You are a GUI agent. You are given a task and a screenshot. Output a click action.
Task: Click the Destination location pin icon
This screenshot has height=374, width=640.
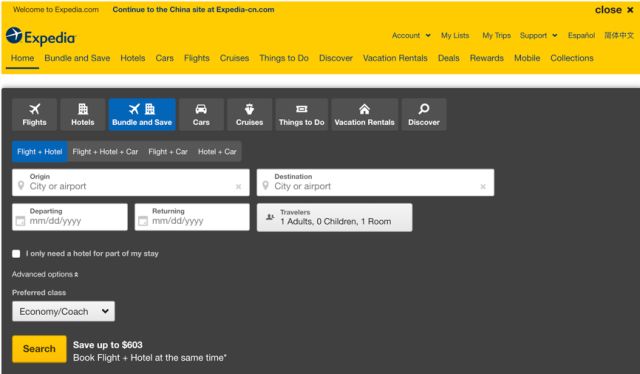coord(265,186)
